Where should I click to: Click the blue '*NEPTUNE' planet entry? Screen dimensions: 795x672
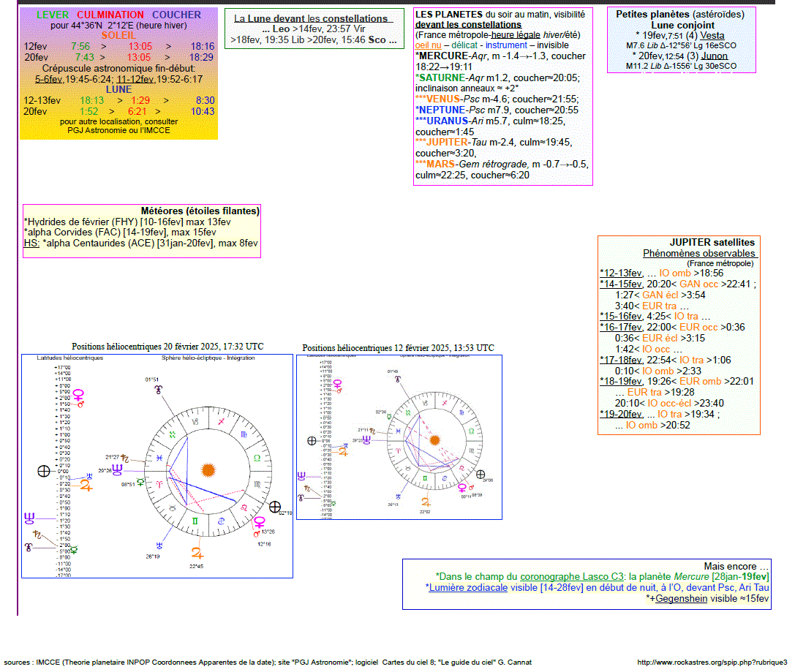pyautogui.click(x=440, y=110)
